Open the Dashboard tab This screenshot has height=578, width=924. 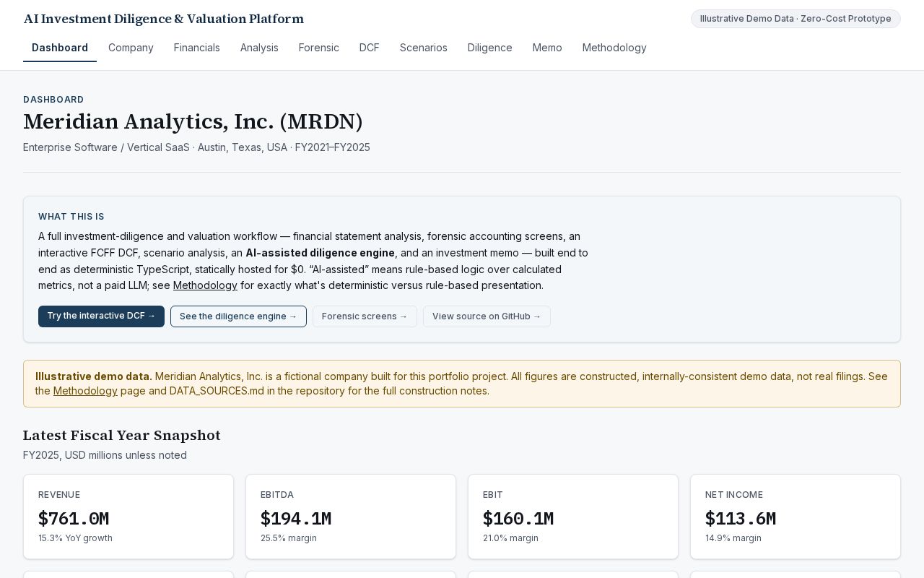point(60,48)
